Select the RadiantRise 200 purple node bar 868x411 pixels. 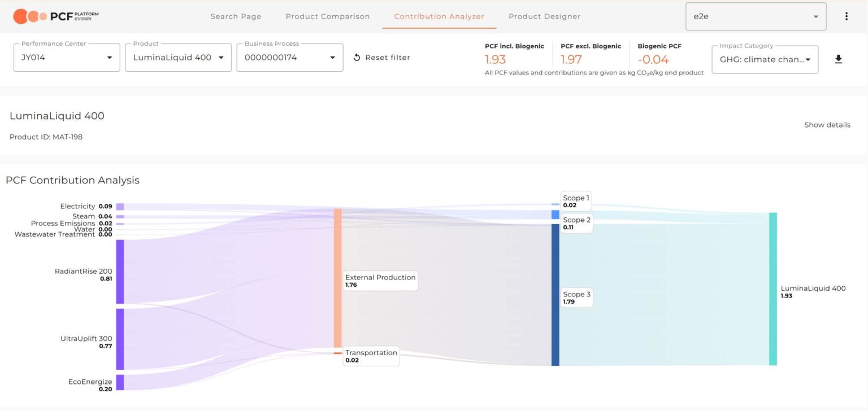click(x=120, y=272)
